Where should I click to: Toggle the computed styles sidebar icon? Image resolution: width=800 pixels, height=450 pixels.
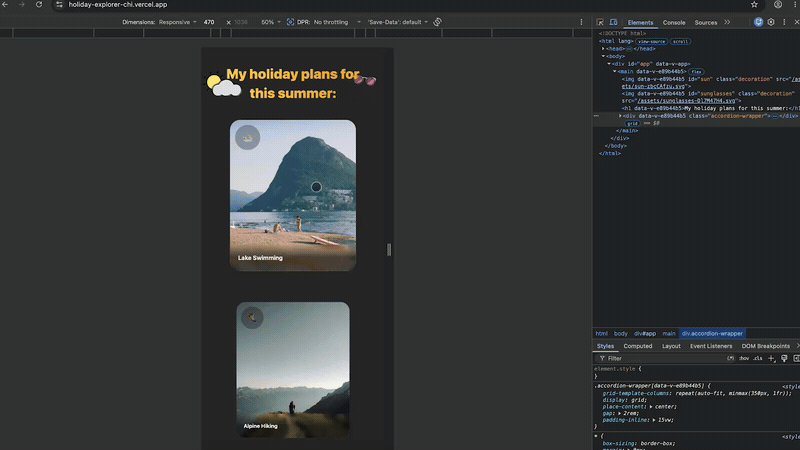click(796, 359)
